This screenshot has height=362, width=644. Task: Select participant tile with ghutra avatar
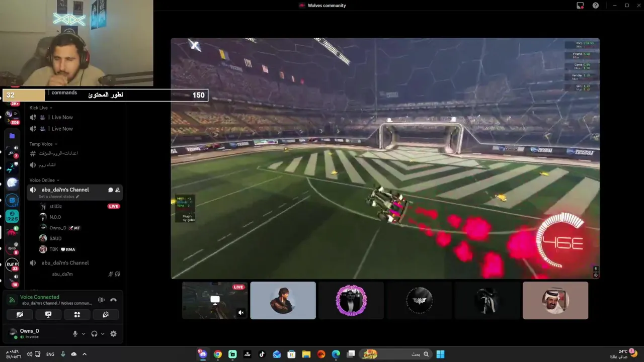555,300
